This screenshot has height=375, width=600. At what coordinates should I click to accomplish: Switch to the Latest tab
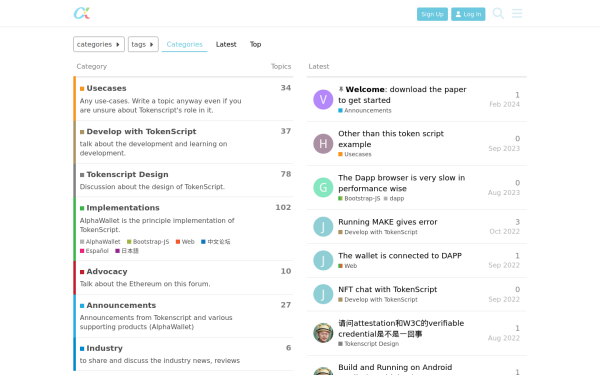click(226, 44)
